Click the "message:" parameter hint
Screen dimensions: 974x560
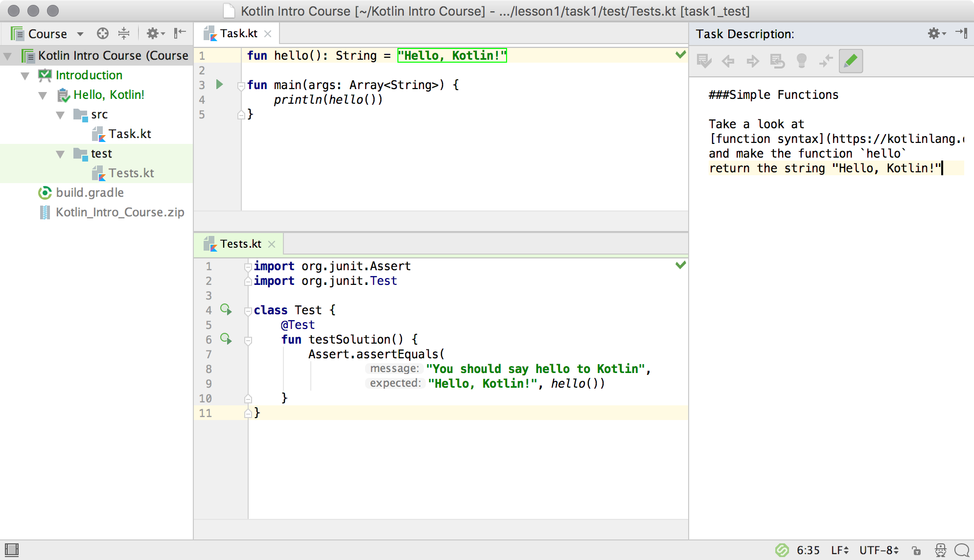(394, 369)
